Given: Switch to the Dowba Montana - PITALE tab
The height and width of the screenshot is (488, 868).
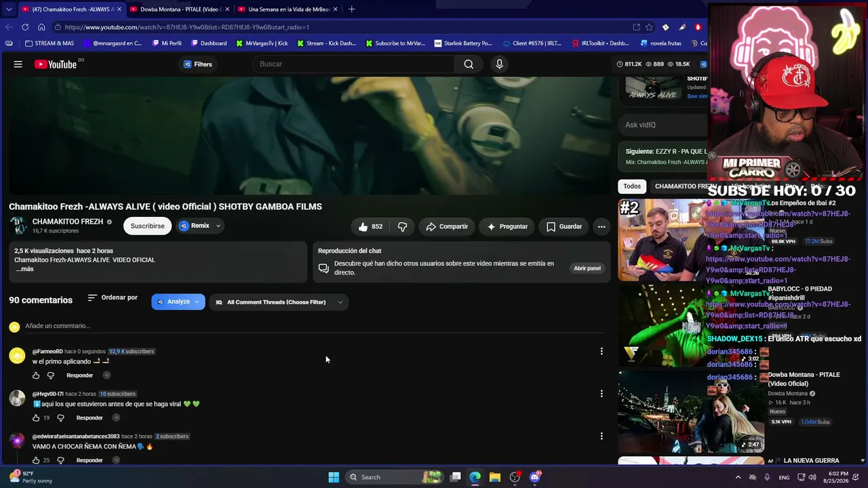Looking at the screenshot, I should pyautogui.click(x=178, y=9).
